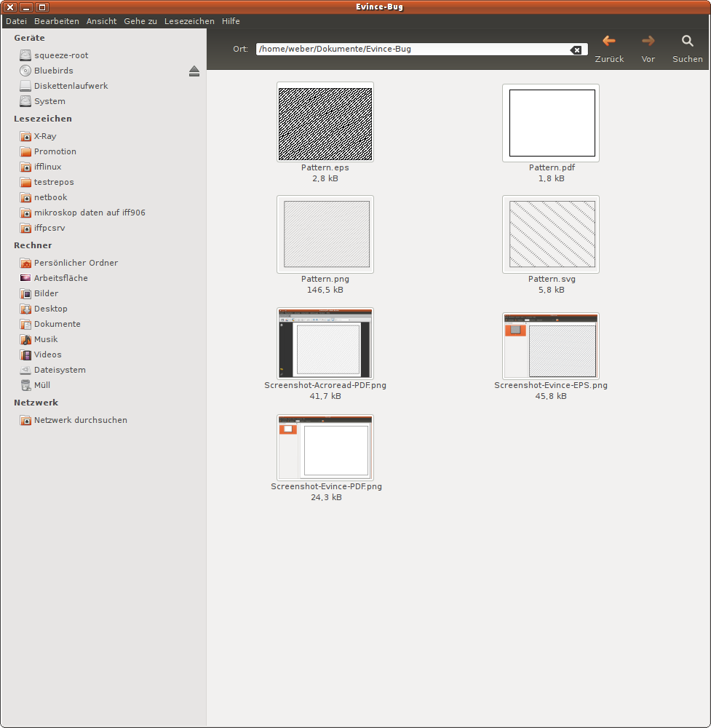The width and height of the screenshot is (711, 728).
Task: Select the Pattern.svg file thumbnail
Action: (551, 234)
